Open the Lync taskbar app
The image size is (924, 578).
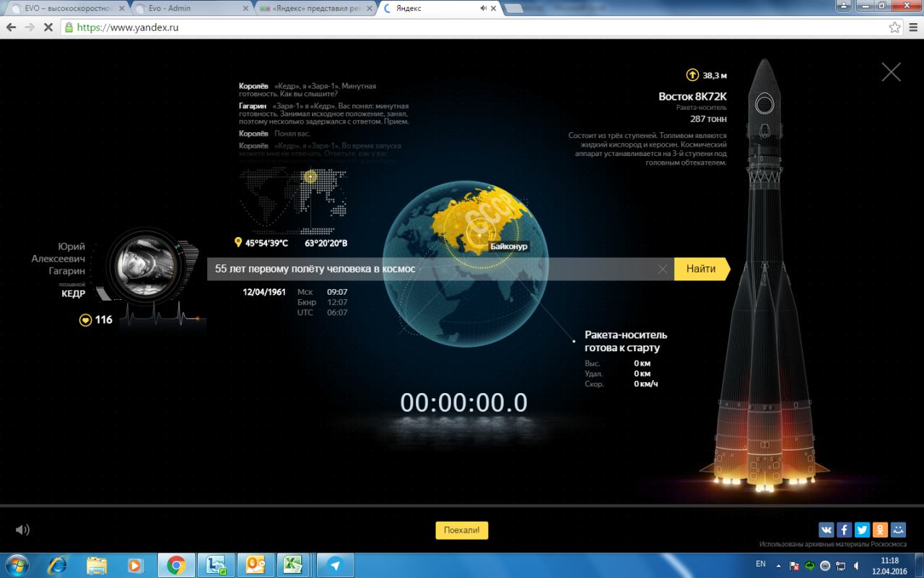215,564
